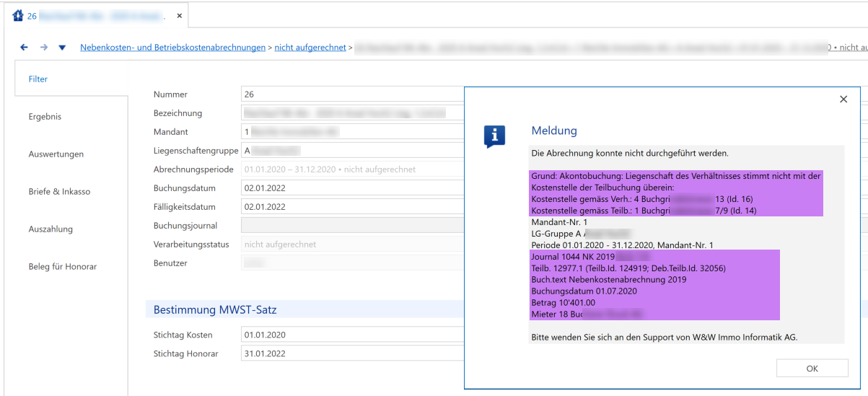Click Verarbeitungsstatus value 'nicht aufgerechnet'
The height and width of the screenshot is (396, 868).
[352, 245]
